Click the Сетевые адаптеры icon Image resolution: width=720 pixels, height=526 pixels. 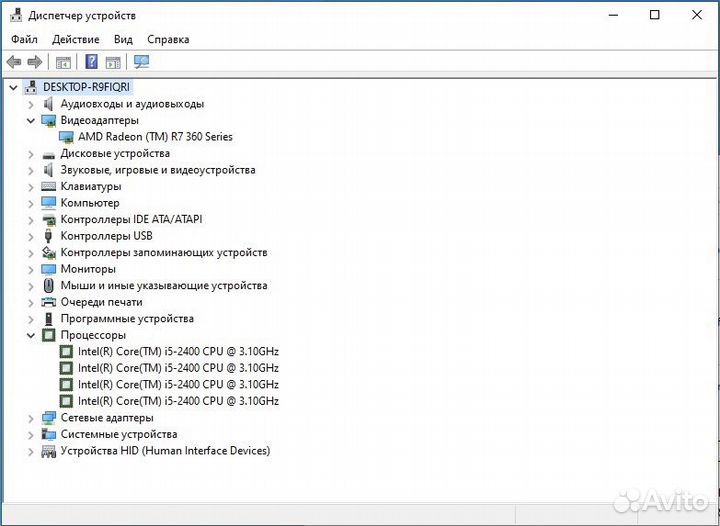(49, 418)
